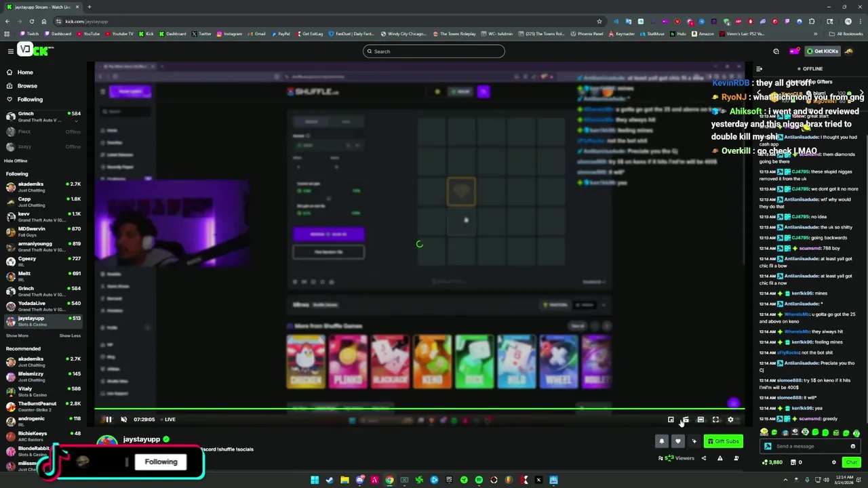Image resolution: width=868 pixels, height=488 pixels.
Task: Open the Twitch bookmark
Action: click(x=30, y=34)
